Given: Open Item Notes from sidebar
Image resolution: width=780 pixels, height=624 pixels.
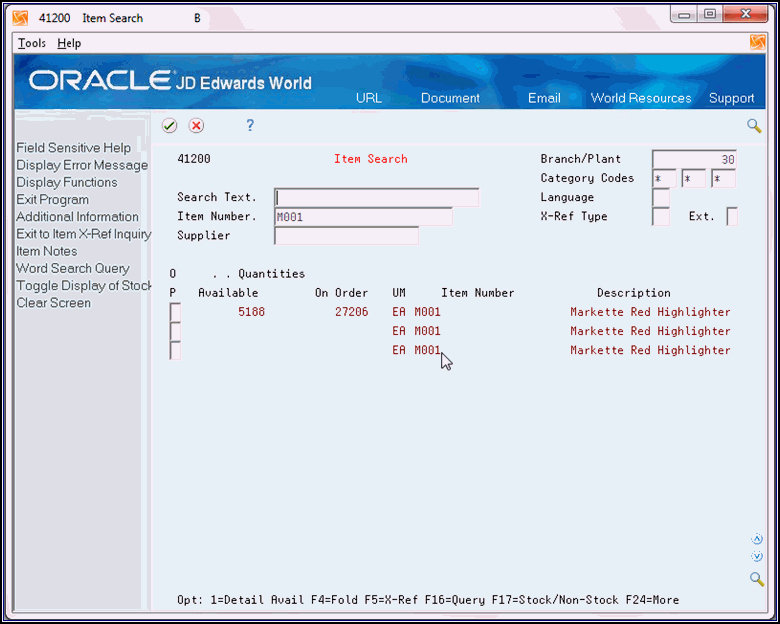Looking at the screenshot, I should click(x=47, y=251).
